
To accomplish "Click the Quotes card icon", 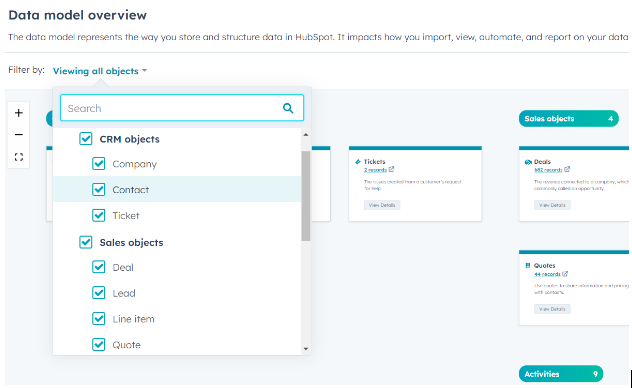I will (x=528, y=266).
